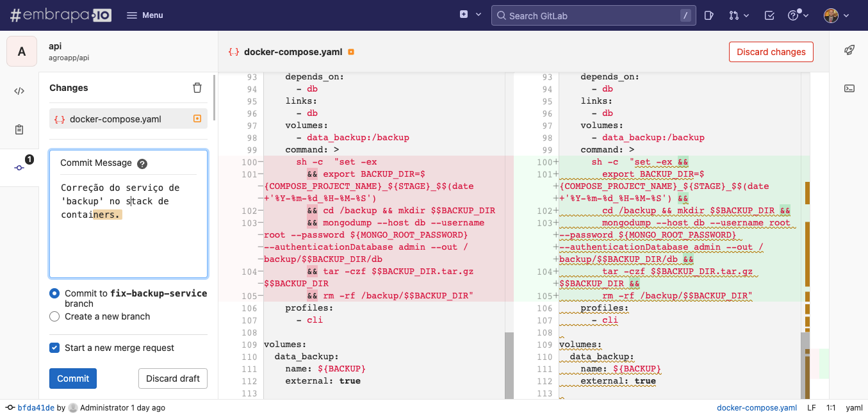
Task: Select Commit to fix-backup-service branch
Action: 54,293
